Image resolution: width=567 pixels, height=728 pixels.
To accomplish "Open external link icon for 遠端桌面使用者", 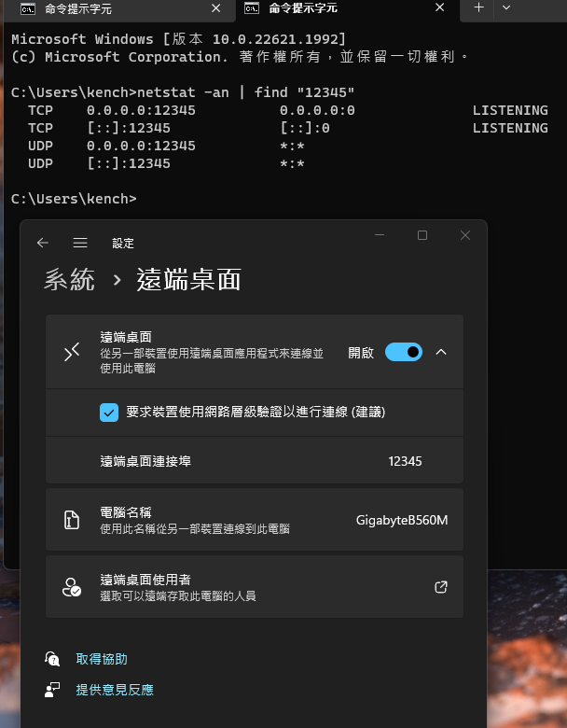I will click(441, 587).
